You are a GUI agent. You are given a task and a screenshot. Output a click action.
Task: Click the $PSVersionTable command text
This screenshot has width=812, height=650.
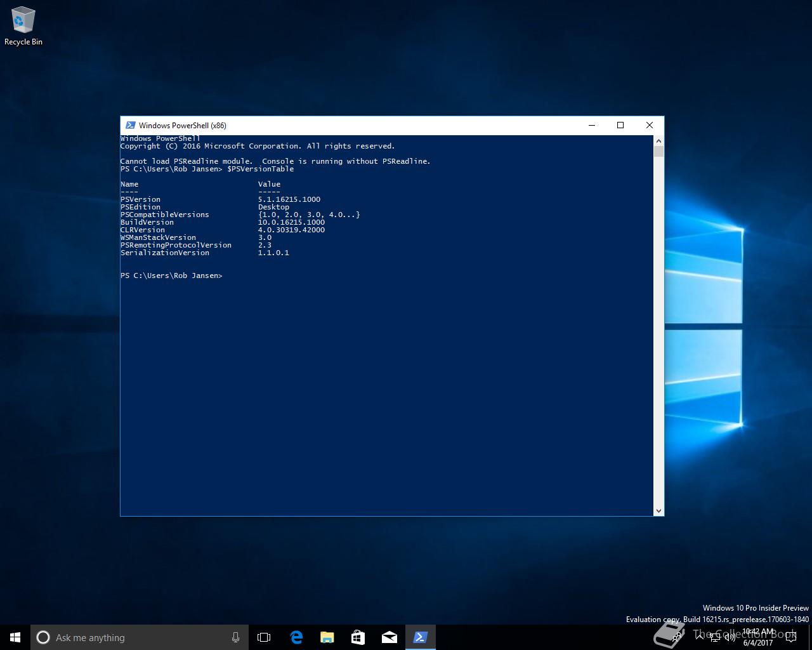coord(261,169)
